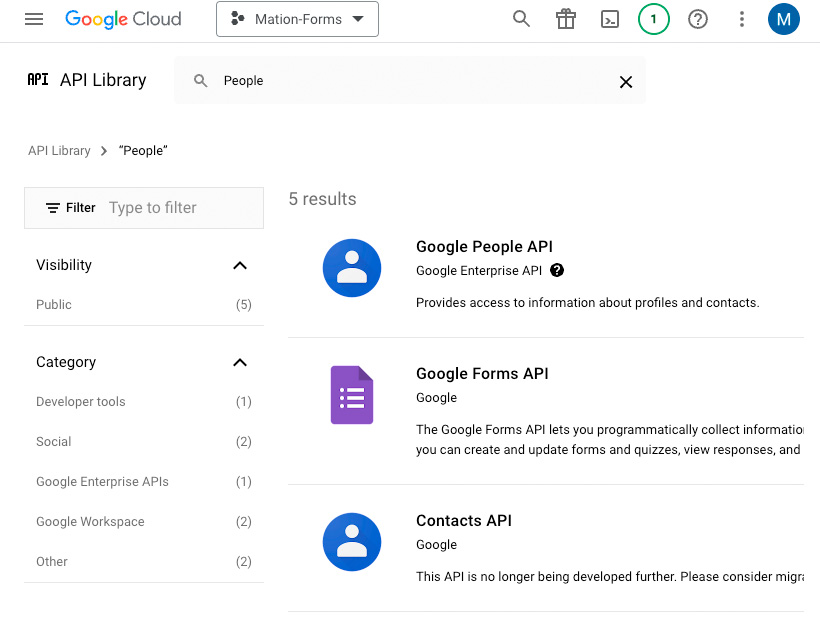Filter by Developer tools category
820x638 pixels.
click(x=144, y=402)
